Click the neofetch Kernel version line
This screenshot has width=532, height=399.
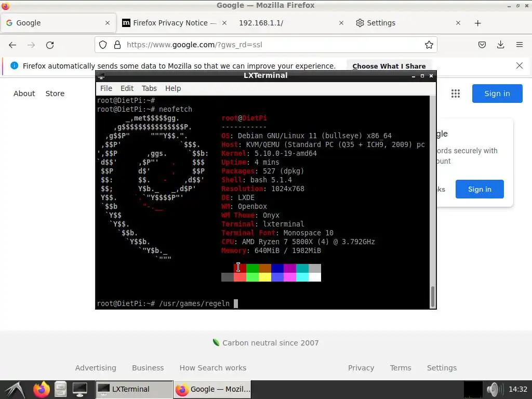point(269,153)
